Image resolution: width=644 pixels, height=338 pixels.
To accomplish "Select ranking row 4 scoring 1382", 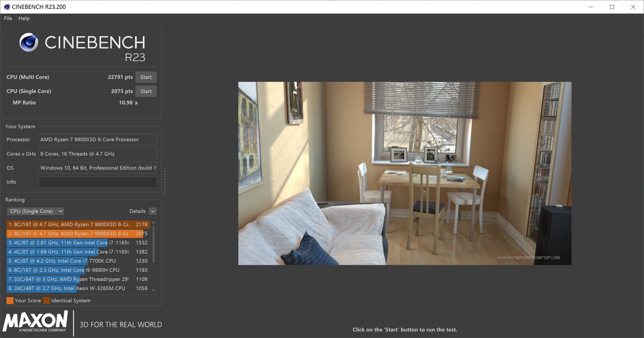I will 78,252.
